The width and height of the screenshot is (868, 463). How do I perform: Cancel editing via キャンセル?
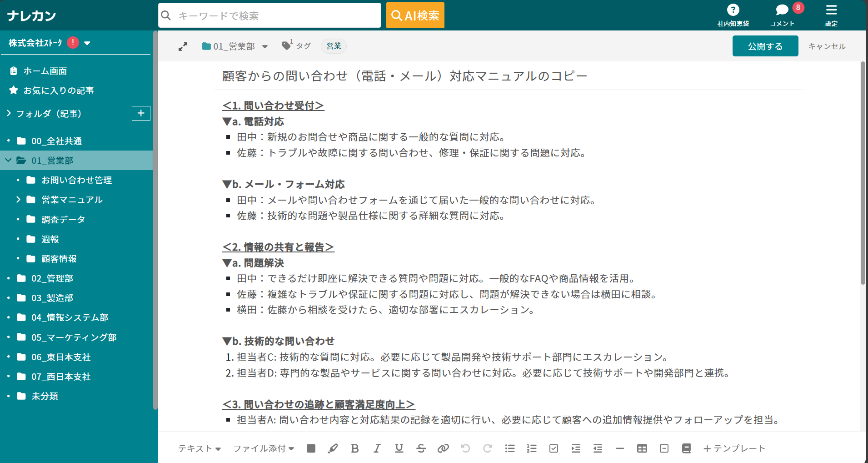[827, 46]
